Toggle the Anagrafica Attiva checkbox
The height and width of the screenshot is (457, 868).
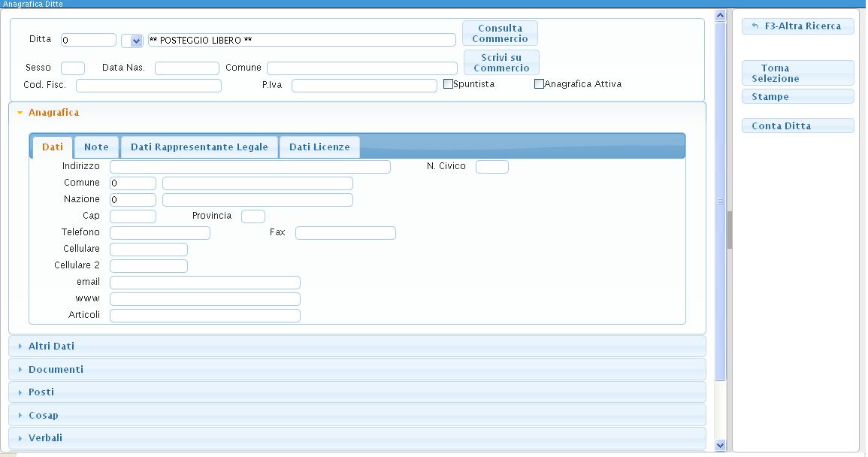(539, 84)
